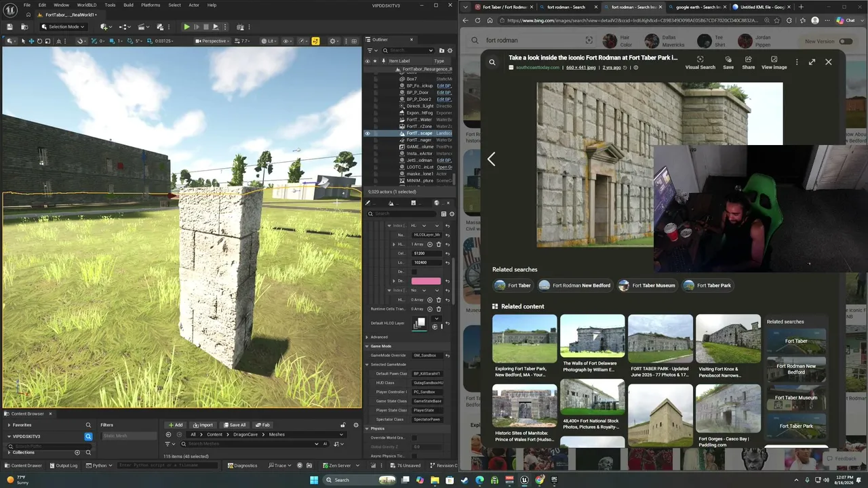The height and width of the screenshot is (488, 868).
Task: Open the Build menu
Action: pos(128,5)
